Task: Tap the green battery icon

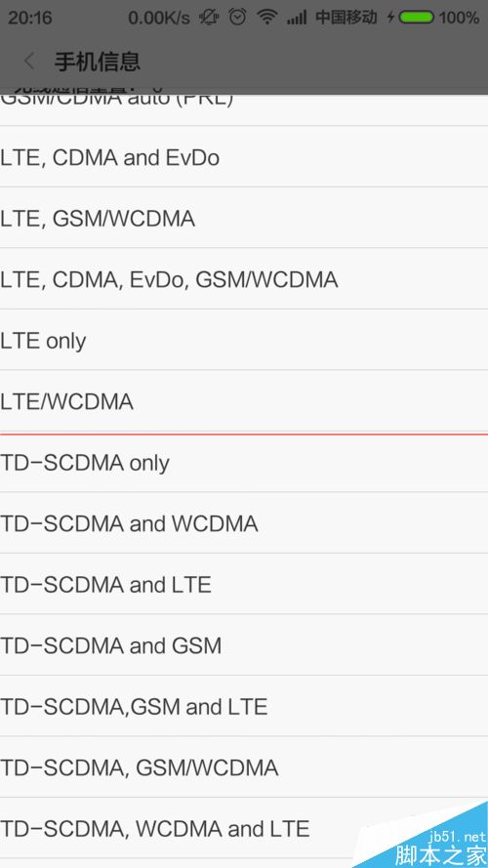Action: point(416,18)
